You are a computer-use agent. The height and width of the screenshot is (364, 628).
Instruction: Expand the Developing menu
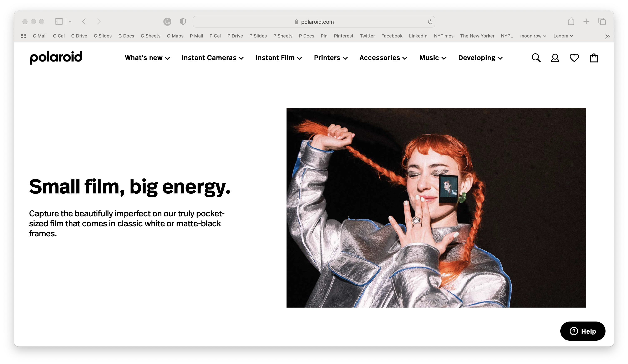480,58
